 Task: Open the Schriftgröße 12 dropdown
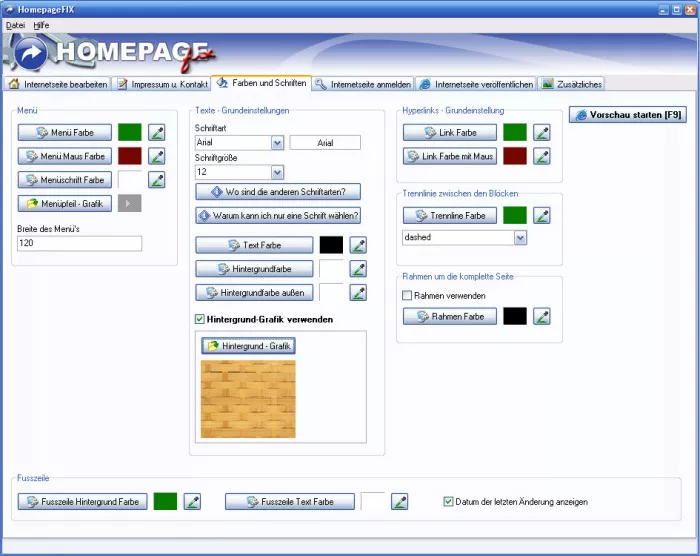coord(277,172)
